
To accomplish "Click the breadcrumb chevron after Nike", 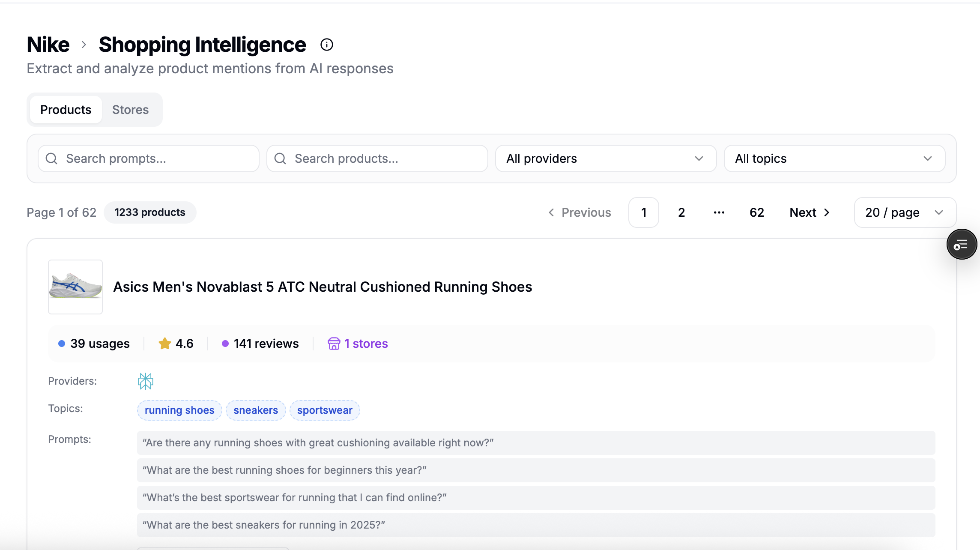I will coord(84,45).
